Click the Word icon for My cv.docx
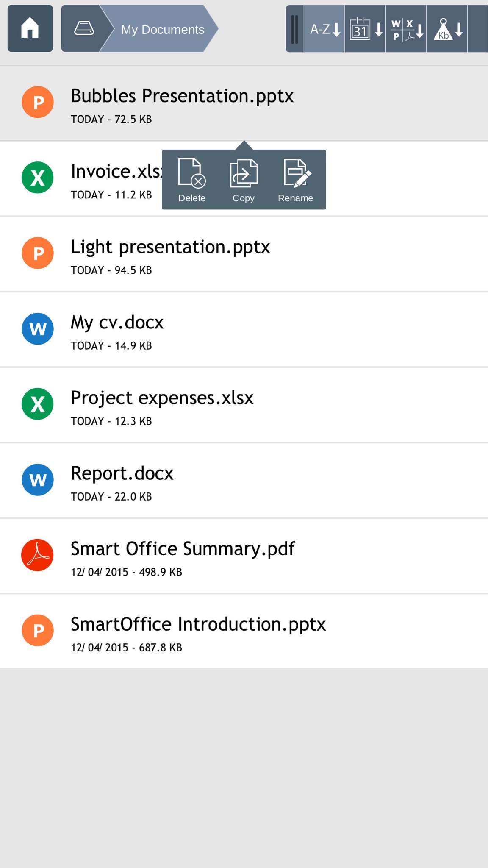 (38, 328)
